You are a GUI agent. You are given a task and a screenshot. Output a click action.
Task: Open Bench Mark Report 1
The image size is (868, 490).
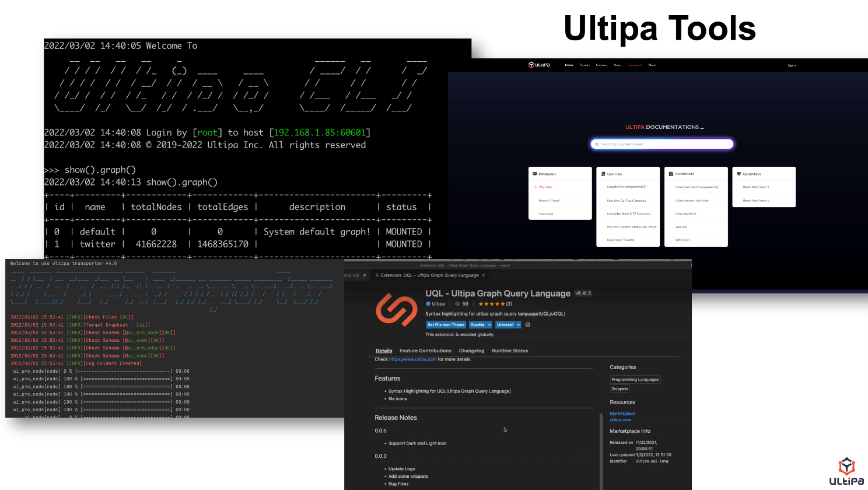756,187
